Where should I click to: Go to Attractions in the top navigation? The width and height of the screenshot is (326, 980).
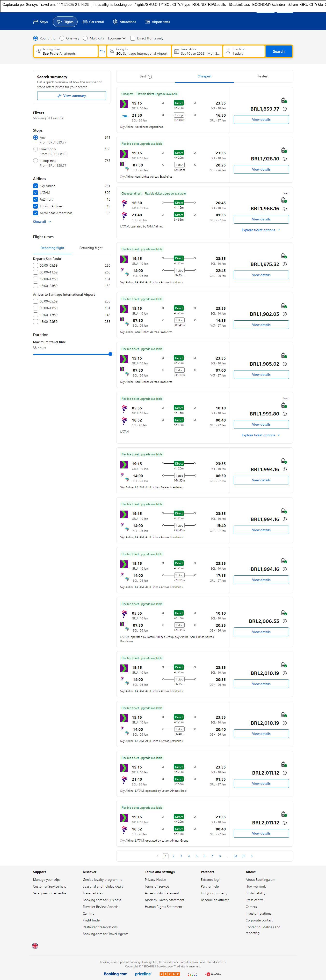click(124, 22)
